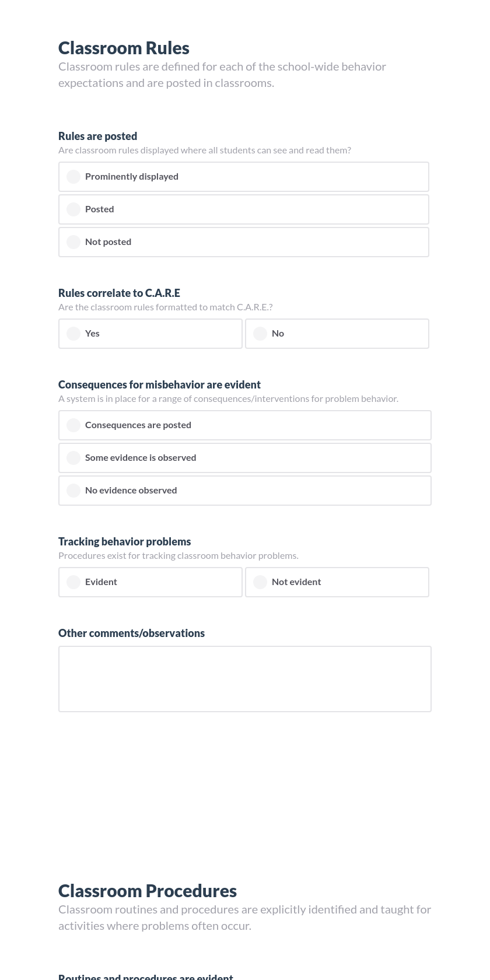Click the "Rules correlate to C.A.R.E" label
The width and height of the screenshot is (490, 980).
(x=119, y=293)
